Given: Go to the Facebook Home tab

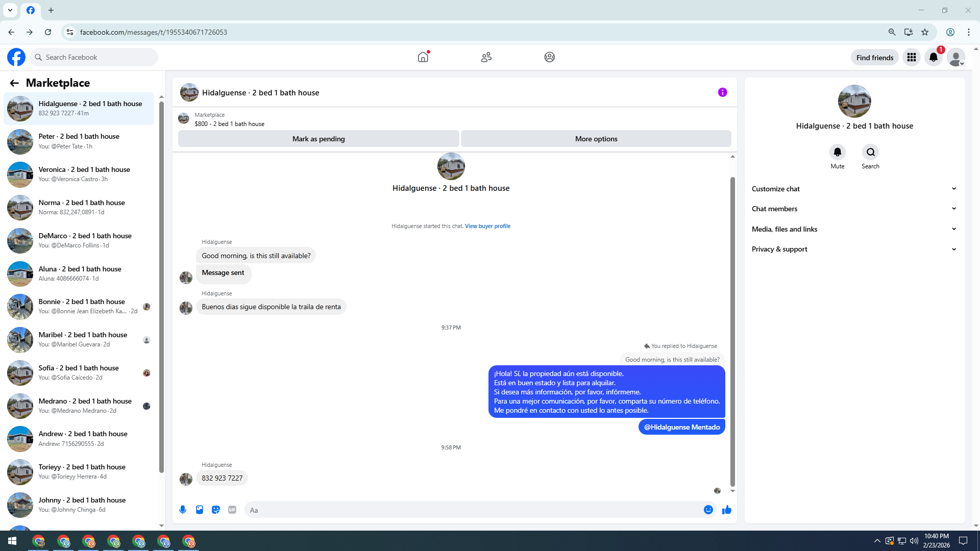Looking at the screenshot, I should click(x=423, y=57).
